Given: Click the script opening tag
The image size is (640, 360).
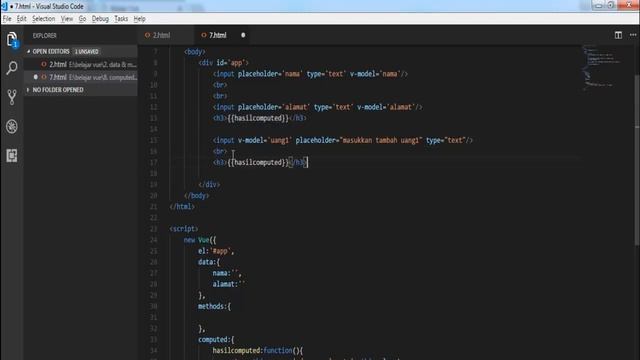Looking at the screenshot, I should point(184,229).
